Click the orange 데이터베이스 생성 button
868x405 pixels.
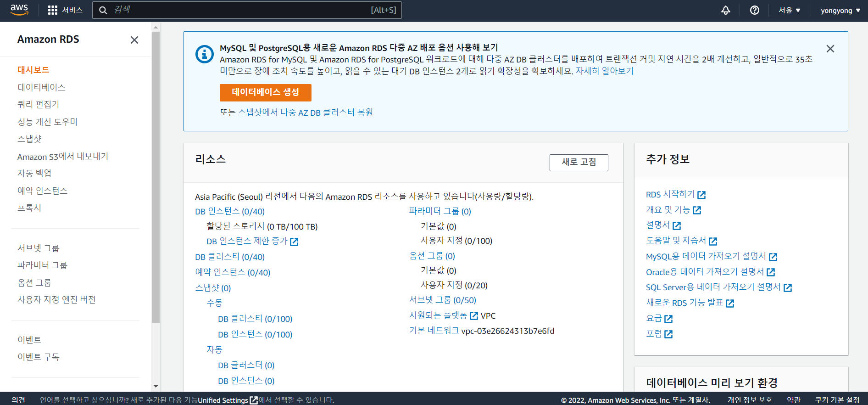266,92
